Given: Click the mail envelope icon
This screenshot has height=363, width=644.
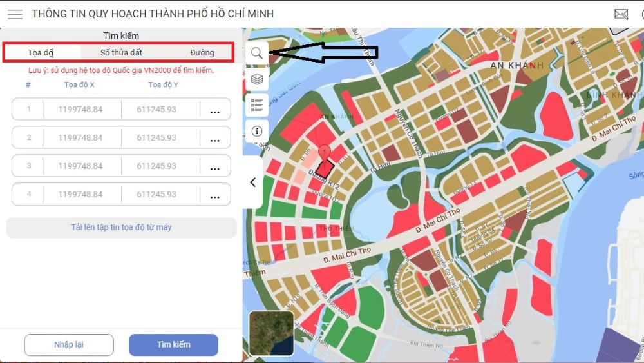Looking at the screenshot, I should (621, 14).
